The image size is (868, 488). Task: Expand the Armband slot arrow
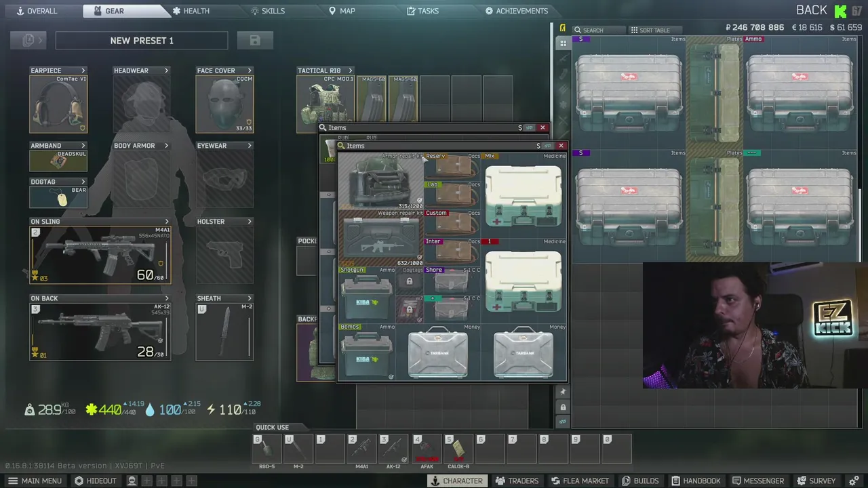click(x=83, y=146)
